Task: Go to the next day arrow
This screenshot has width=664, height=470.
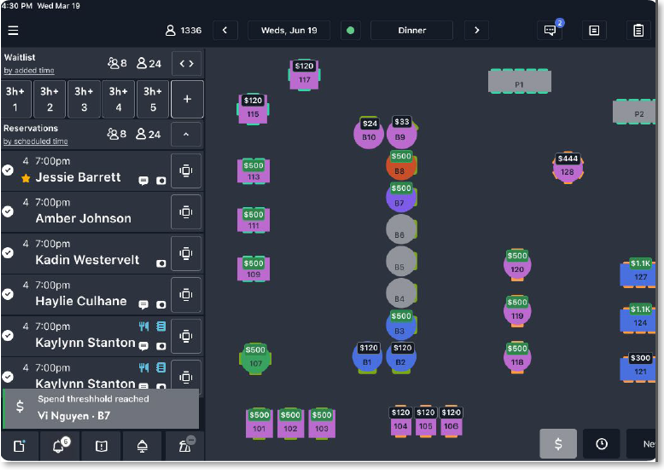Action: (477, 30)
